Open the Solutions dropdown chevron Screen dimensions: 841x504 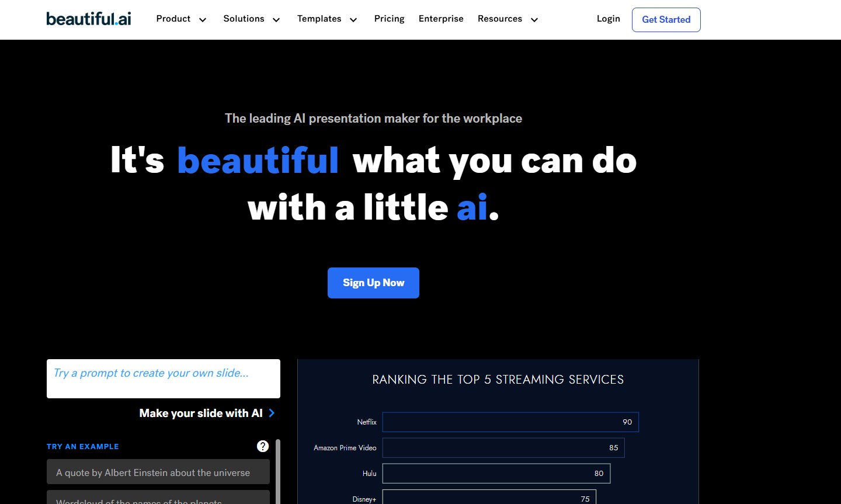click(276, 20)
